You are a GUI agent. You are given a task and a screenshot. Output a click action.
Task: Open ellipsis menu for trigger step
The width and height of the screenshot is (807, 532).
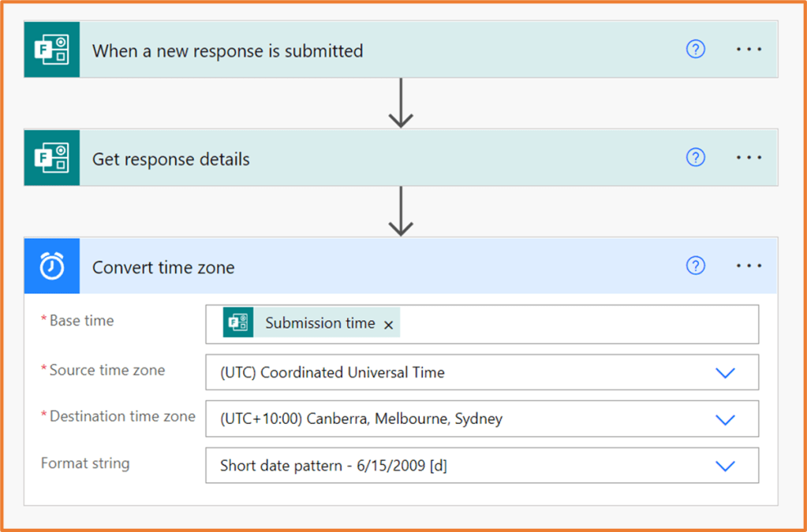(x=749, y=50)
